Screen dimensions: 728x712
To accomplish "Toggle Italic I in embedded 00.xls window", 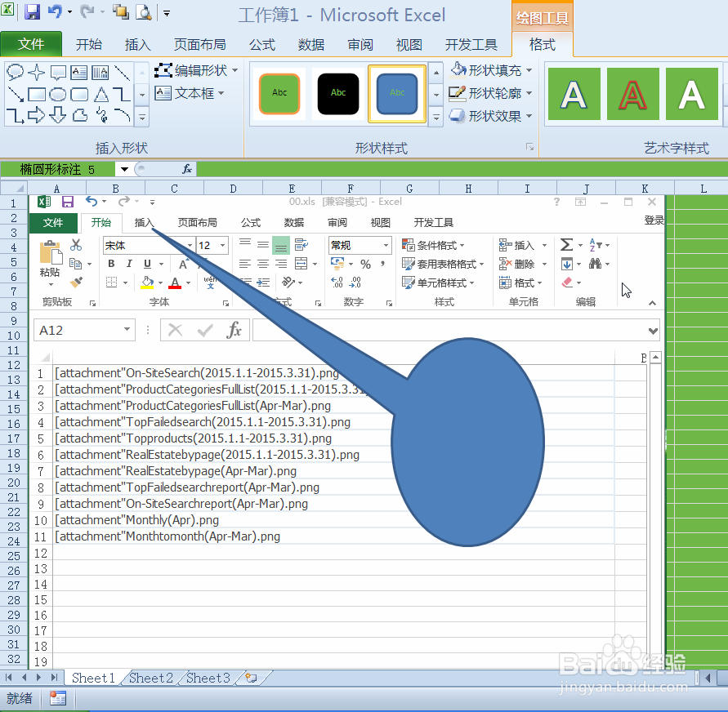I will (129, 264).
